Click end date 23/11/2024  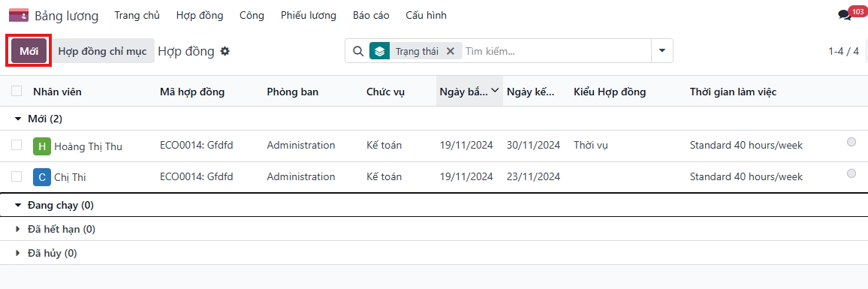pyautogui.click(x=533, y=176)
